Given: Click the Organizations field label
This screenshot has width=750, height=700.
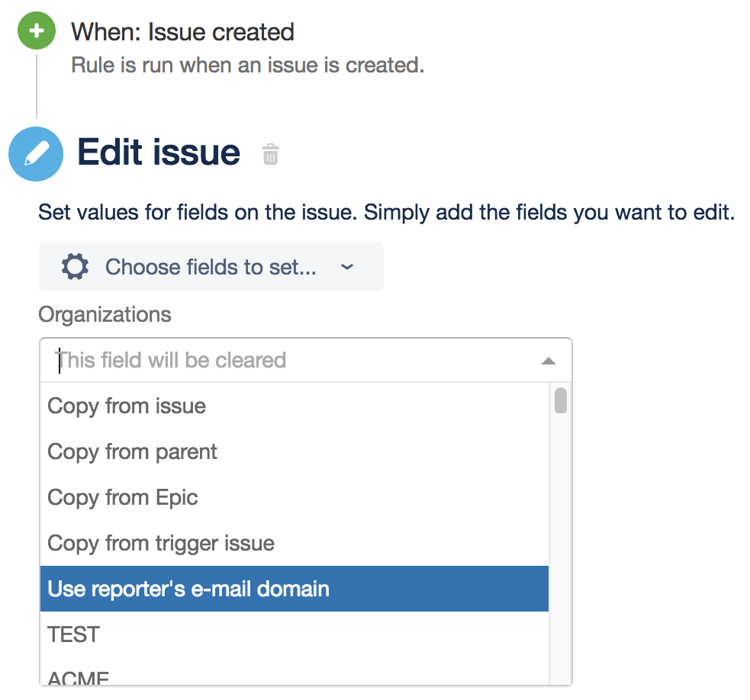Looking at the screenshot, I should 105,315.
